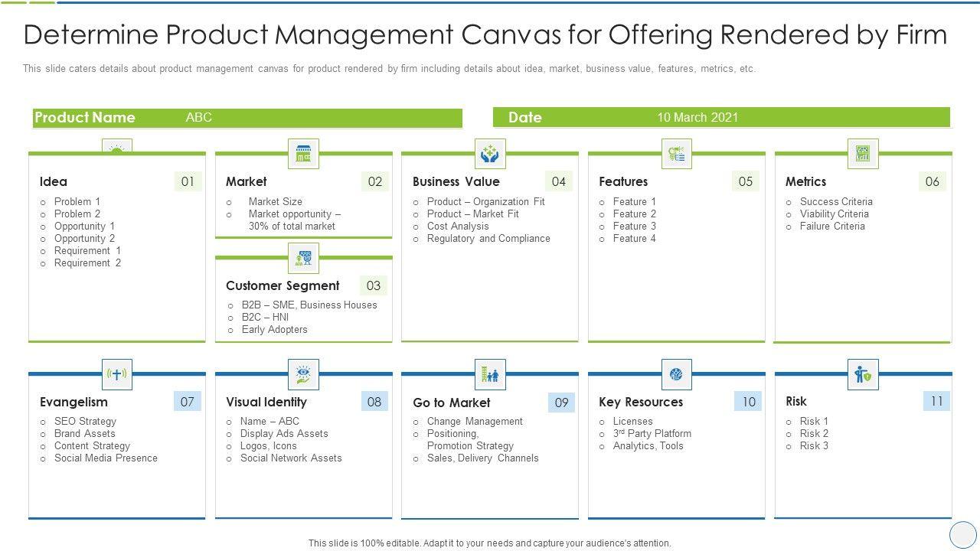Screen dimensions: 980x551
Task: Select the date 10 March 2021
Action: [697, 117]
